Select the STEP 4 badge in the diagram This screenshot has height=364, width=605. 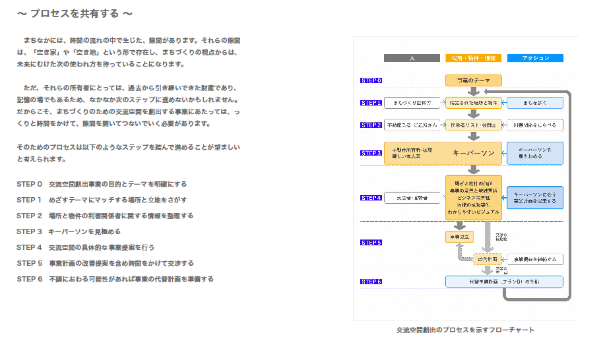pyautogui.click(x=371, y=197)
